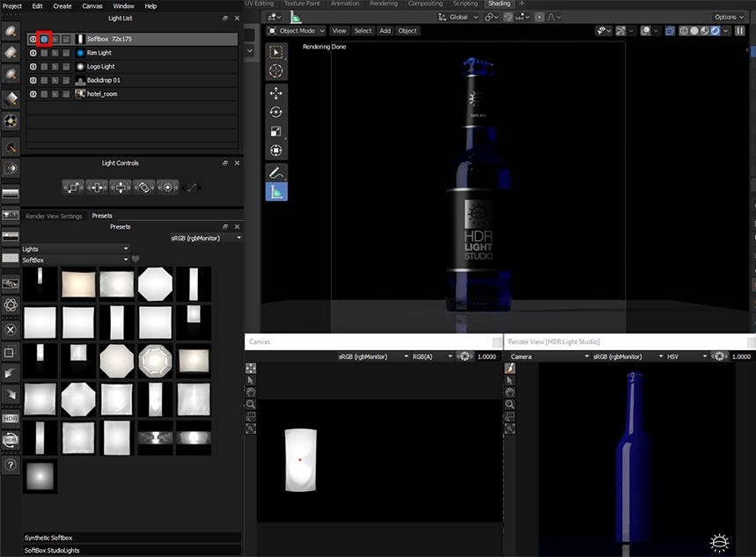Choose the Scale tool in viewport toolbar
This screenshot has width=756, height=557.
[x=275, y=132]
